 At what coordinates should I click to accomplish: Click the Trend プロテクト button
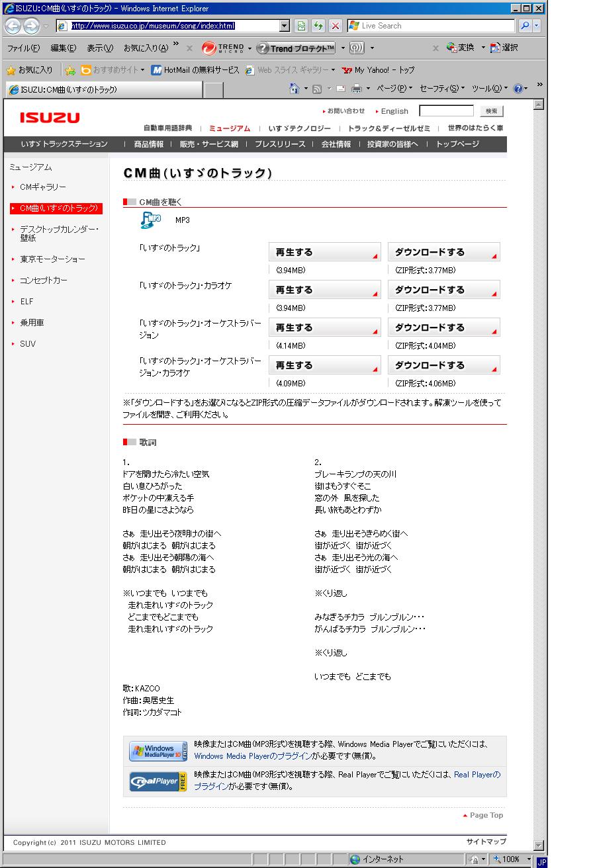point(296,48)
